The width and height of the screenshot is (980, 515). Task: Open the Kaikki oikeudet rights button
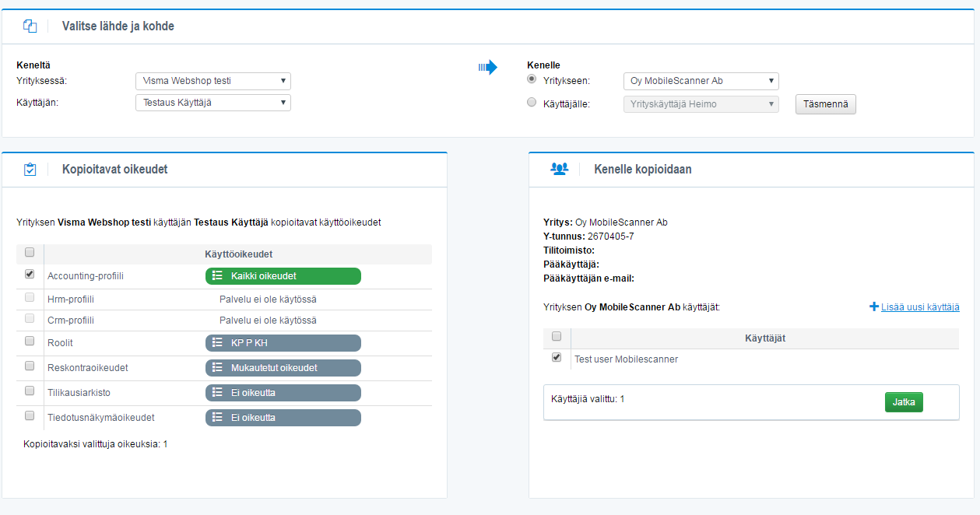pos(283,276)
